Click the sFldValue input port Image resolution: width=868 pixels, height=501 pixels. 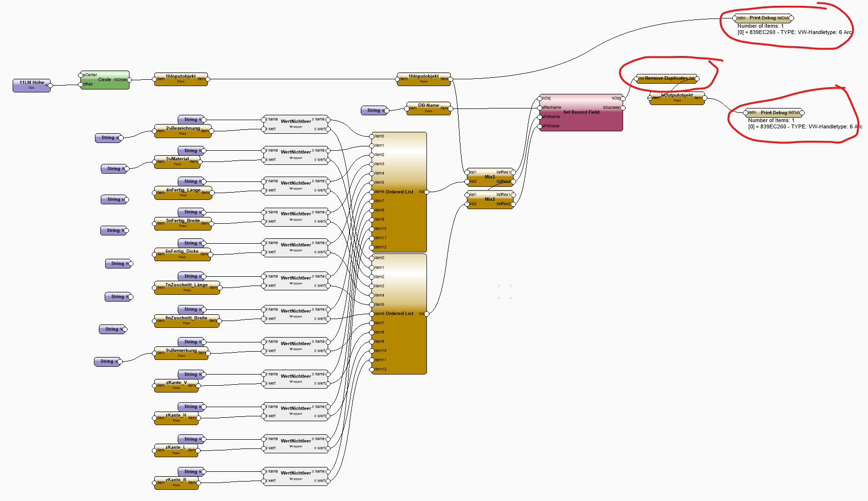pos(540,126)
